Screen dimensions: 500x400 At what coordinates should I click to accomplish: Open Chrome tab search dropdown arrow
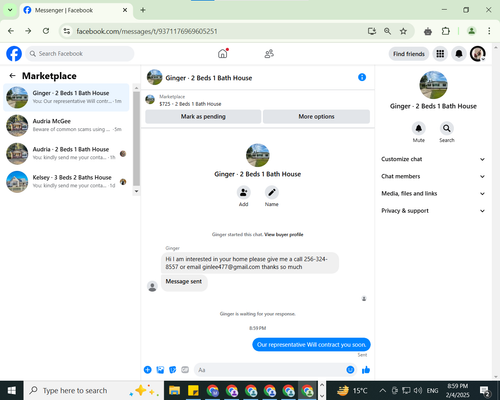pos(10,10)
